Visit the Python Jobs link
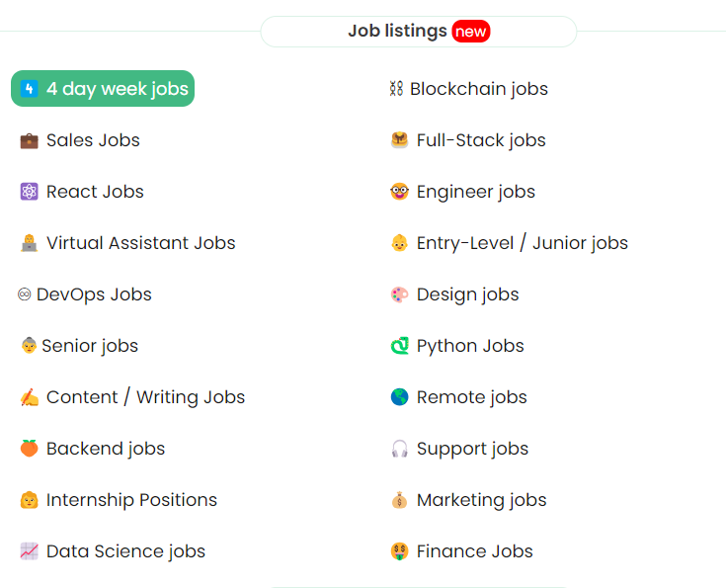726x588 pixels. pyautogui.click(x=470, y=346)
